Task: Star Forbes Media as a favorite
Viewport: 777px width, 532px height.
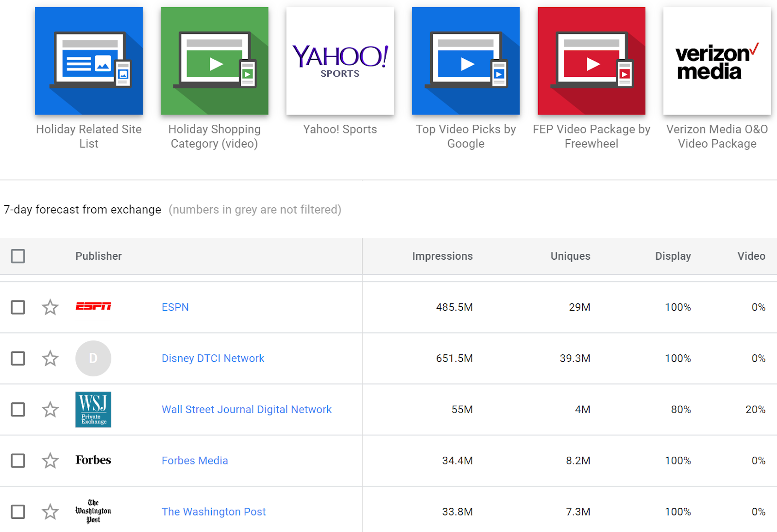Action: tap(50, 461)
